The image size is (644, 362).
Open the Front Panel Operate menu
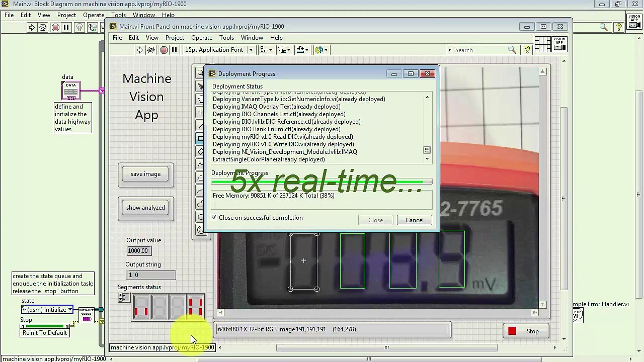[201, 38]
